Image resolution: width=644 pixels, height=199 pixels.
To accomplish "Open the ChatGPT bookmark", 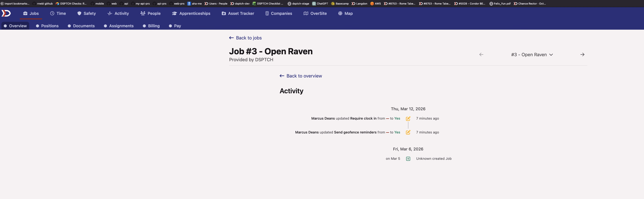I will tap(320, 4).
